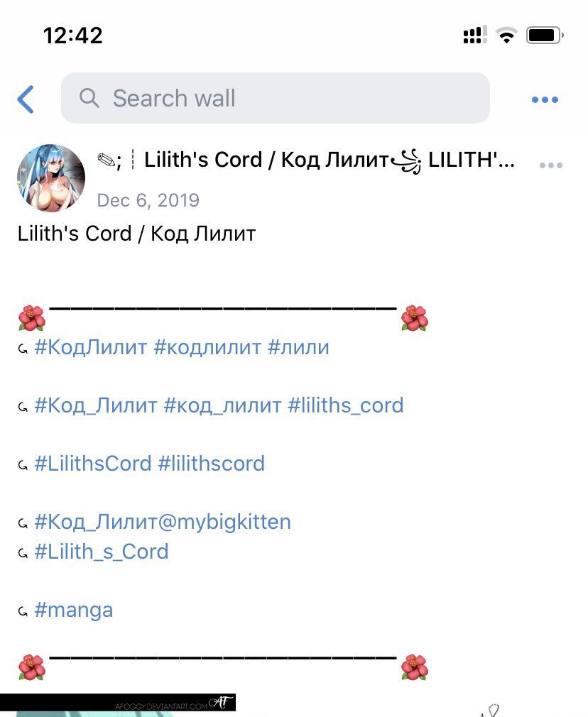Open hashtag #Код_Лилит on second line
Image resolution: width=588 pixels, height=717 pixels.
96,405
